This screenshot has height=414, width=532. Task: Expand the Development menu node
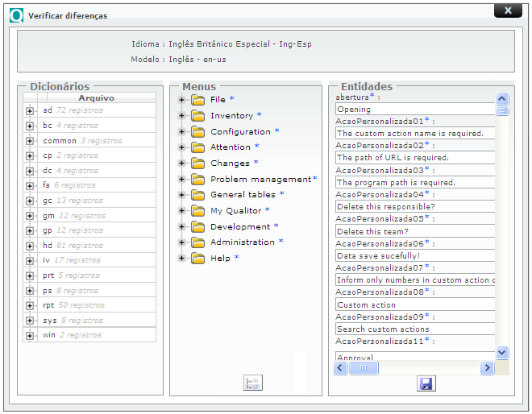(x=181, y=227)
